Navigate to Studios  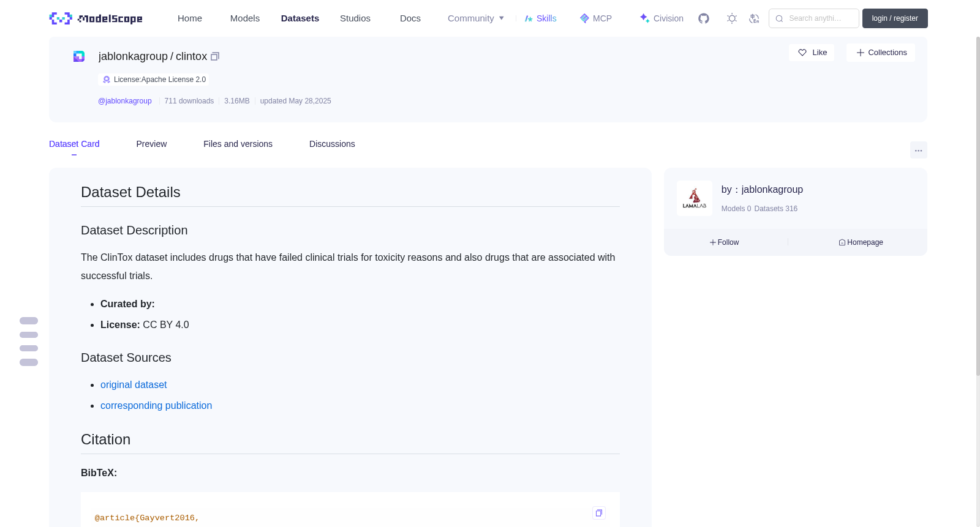(355, 18)
